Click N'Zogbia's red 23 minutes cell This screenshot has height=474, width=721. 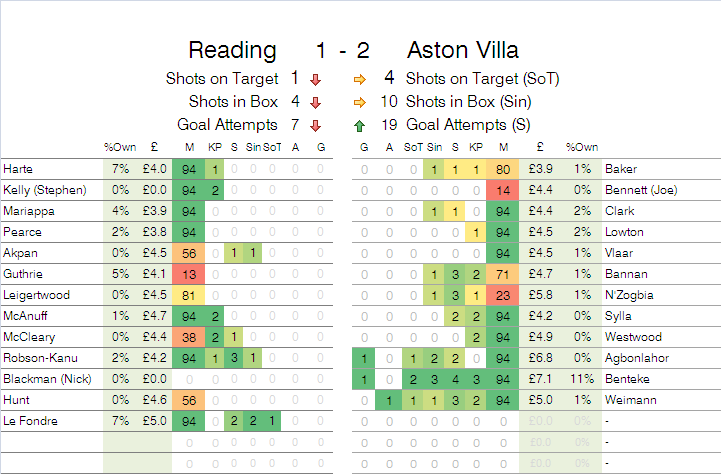click(x=503, y=295)
